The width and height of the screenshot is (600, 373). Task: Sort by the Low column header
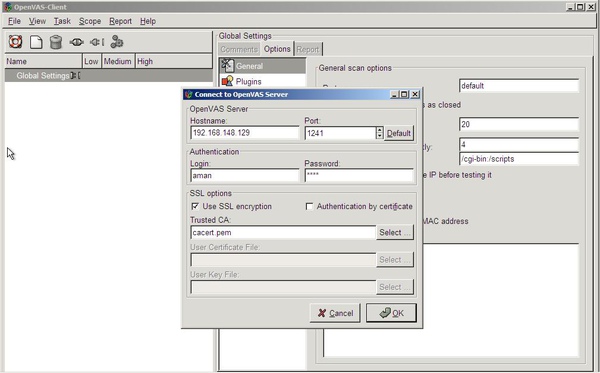coord(92,61)
